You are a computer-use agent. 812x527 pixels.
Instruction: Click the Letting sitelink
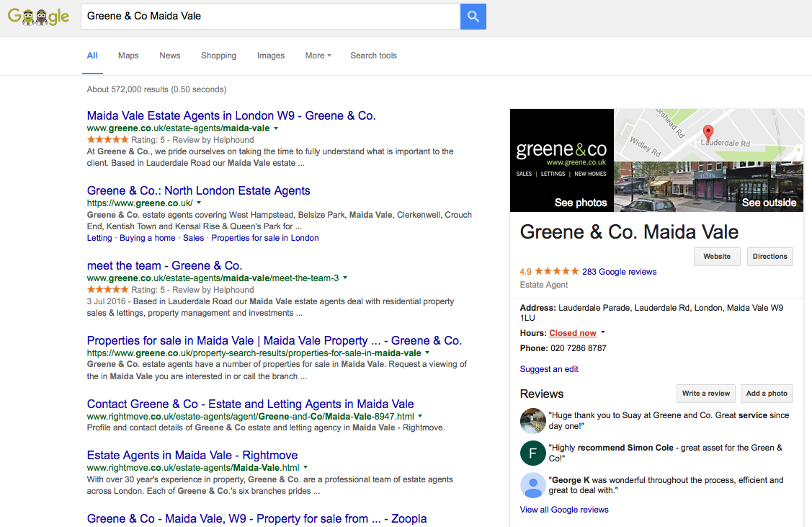click(x=99, y=238)
